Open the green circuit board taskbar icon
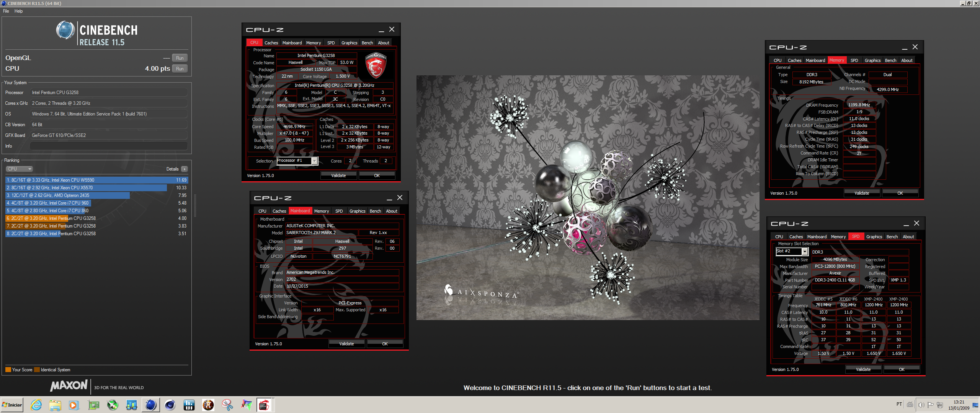The height and width of the screenshot is (413, 980). tap(93, 405)
